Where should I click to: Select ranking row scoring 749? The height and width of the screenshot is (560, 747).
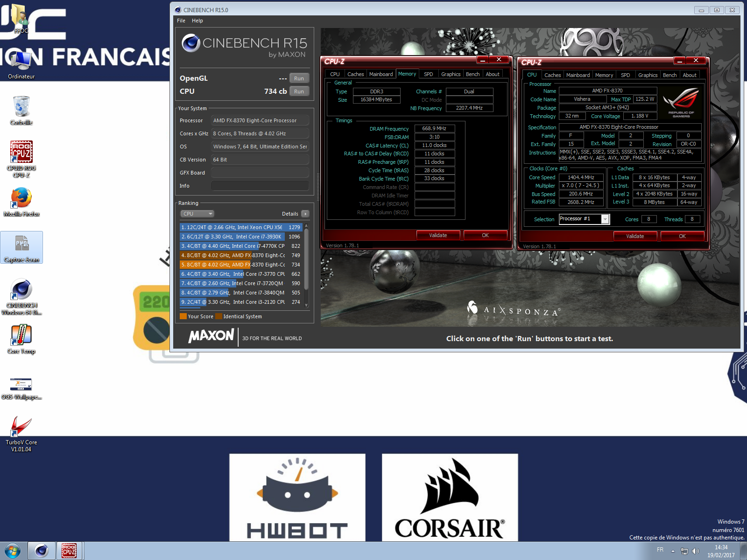point(241,255)
